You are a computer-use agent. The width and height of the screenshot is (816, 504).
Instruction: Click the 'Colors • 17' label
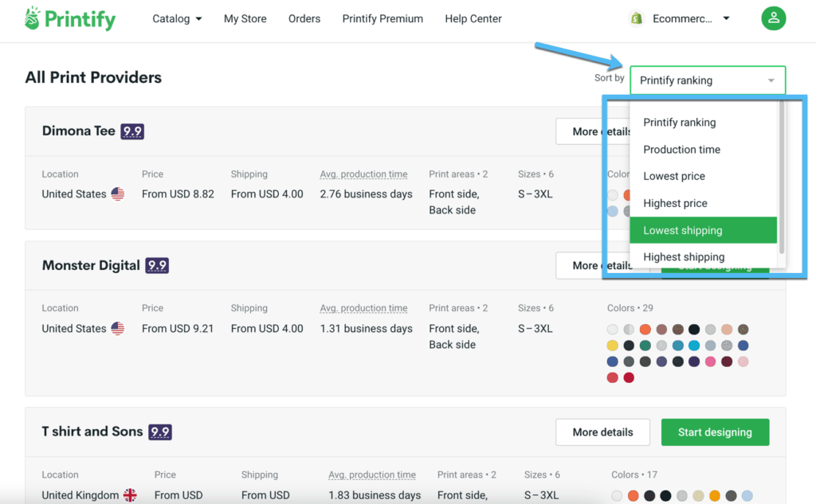[x=634, y=475]
